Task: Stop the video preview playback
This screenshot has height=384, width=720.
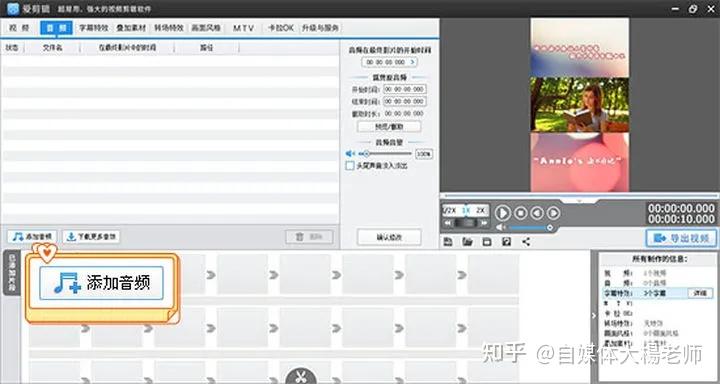Action: tap(521, 213)
